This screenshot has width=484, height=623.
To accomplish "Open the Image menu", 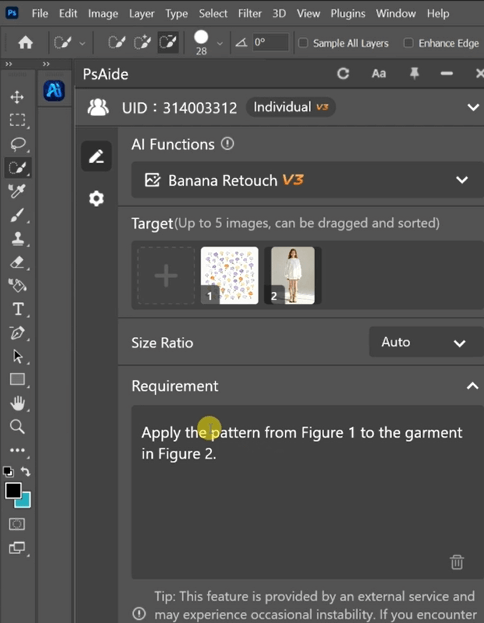I will coord(103,14).
